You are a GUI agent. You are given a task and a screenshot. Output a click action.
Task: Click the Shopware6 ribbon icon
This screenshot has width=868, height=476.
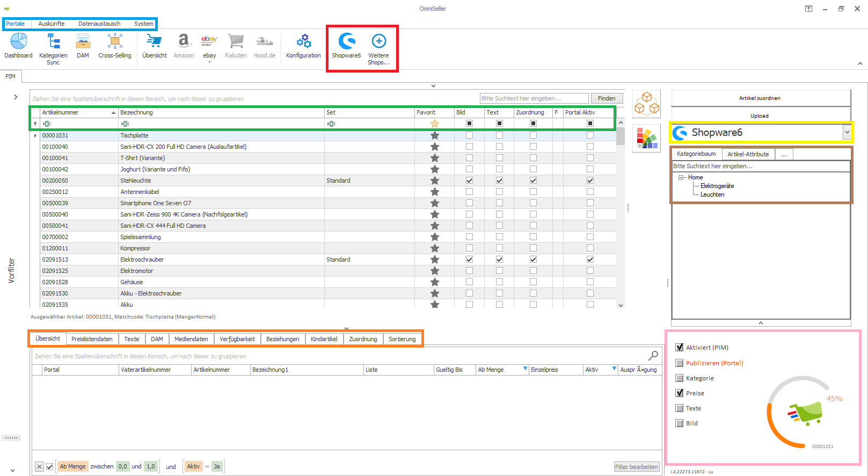(x=346, y=41)
